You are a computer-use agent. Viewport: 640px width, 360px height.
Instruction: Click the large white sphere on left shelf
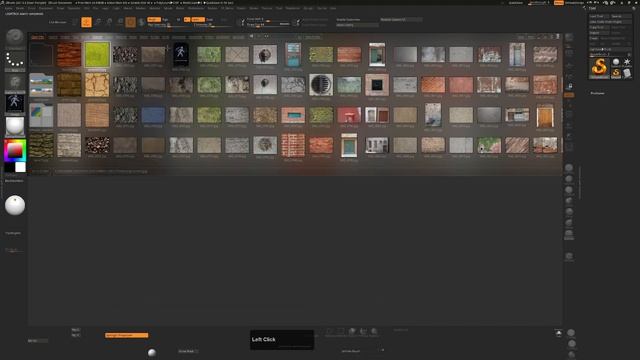15,205
